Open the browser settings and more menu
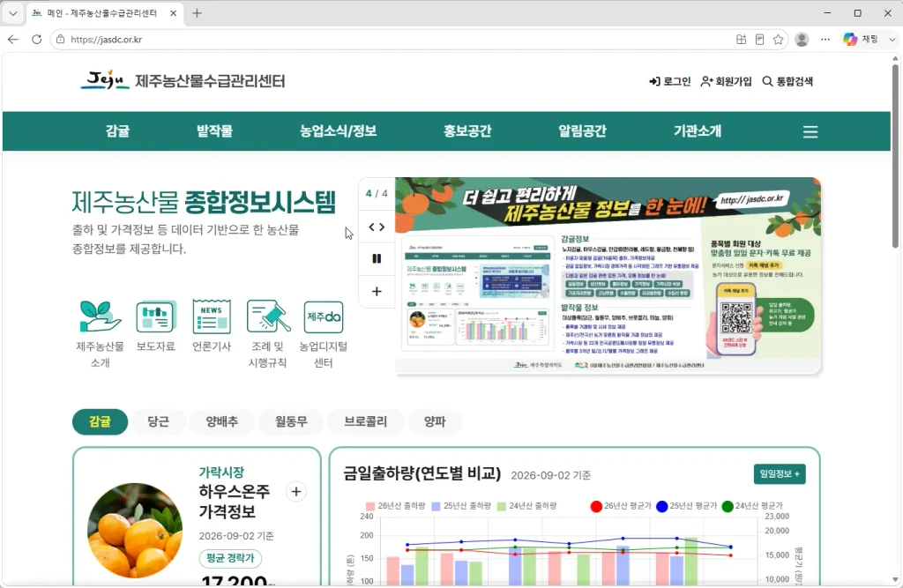This screenshot has width=903, height=588. (x=825, y=39)
